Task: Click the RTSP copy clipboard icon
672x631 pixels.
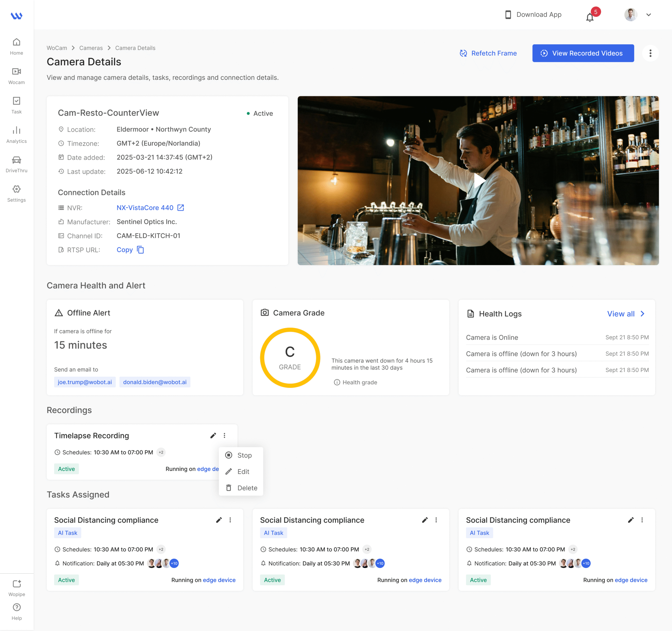Action: (x=140, y=250)
